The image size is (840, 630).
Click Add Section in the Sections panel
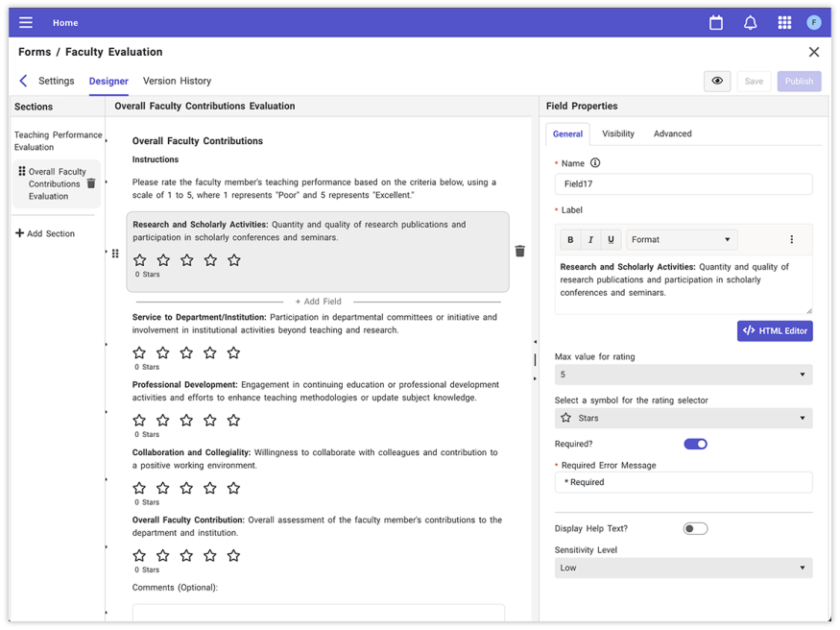click(45, 232)
